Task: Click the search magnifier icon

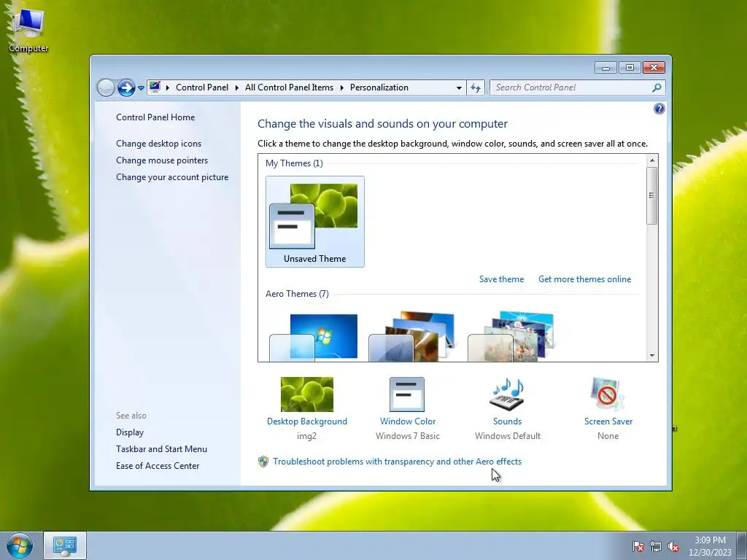Action: 657,87
